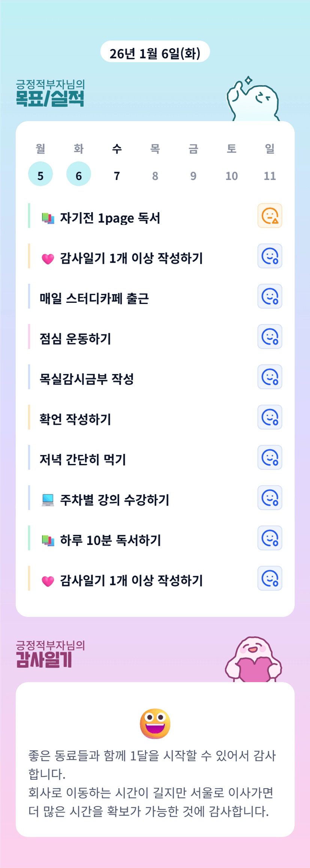Click status face icon beside 하루 10분 독서하기
This screenshot has height=868, width=310.
[x=270, y=538]
